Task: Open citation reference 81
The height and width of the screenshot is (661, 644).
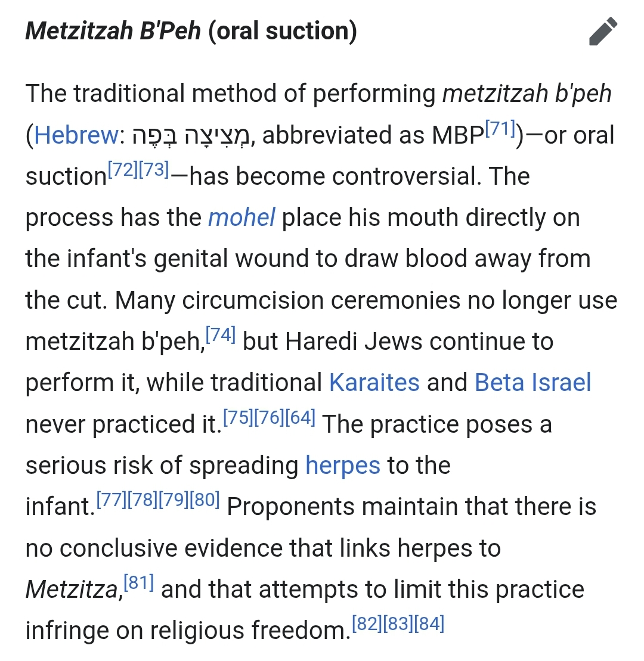Action: tap(139, 582)
